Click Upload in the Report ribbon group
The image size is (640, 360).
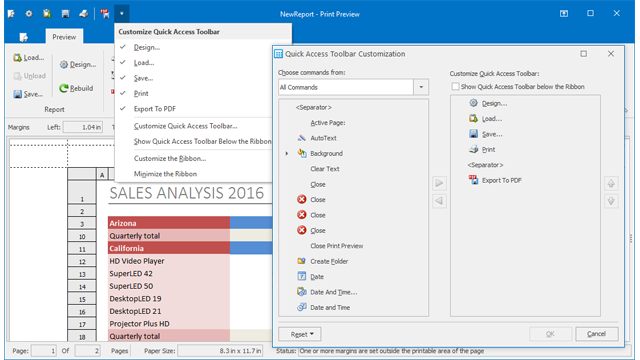point(29,76)
